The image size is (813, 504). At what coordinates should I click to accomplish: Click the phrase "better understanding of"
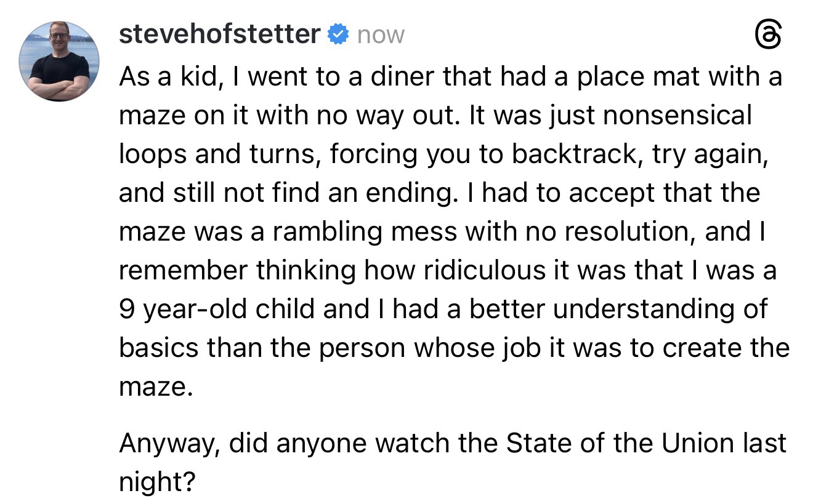pos(618,309)
